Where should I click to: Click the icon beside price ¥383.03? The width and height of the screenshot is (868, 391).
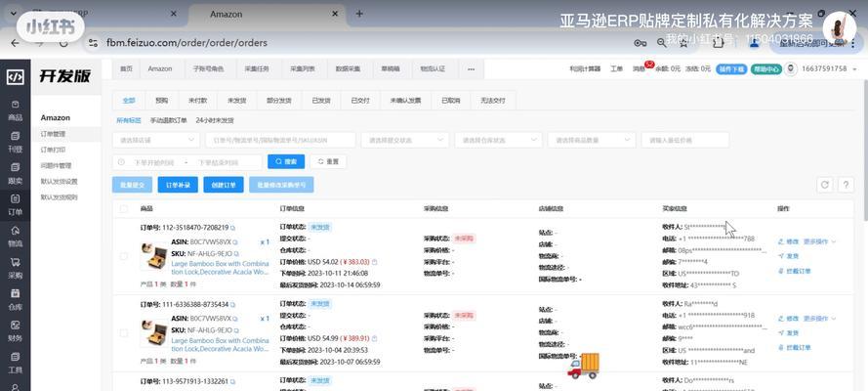[375, 261]
